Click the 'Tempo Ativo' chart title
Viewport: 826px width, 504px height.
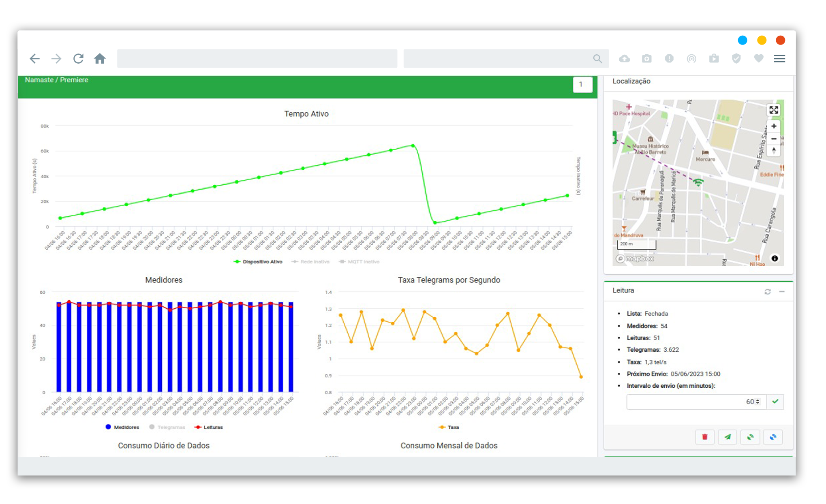tap(306, 114)
